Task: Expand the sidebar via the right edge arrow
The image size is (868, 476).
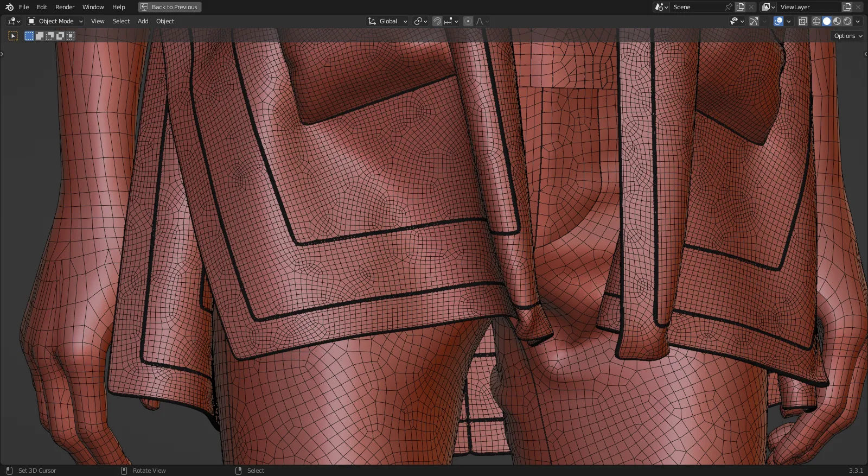Action: (x=865, y=54)
